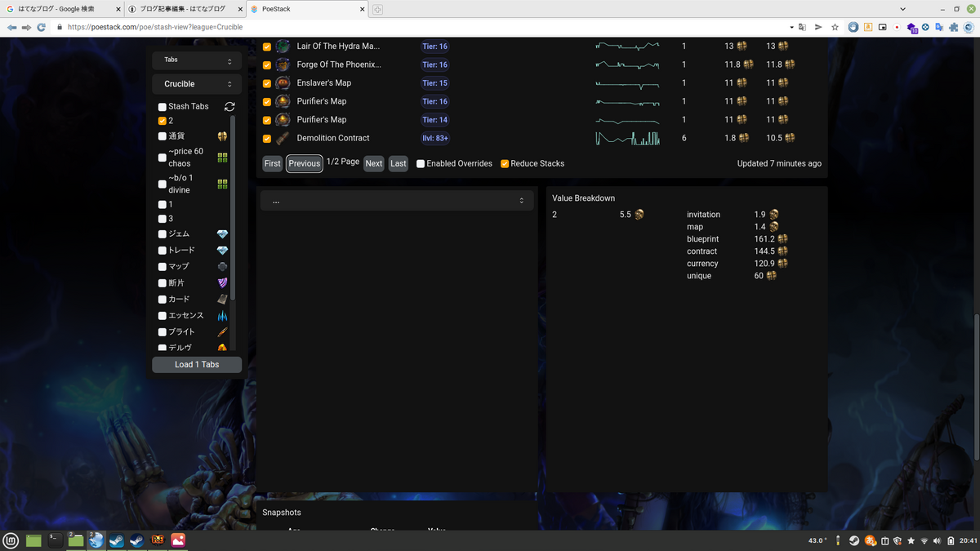
Task: Jump to the Last page
Action: [x=399, y=163]
